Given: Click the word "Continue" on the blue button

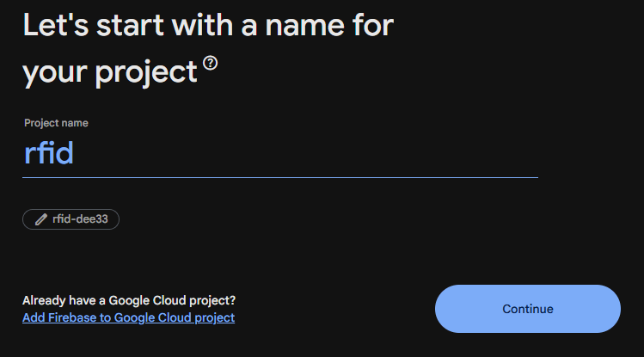Looking at the screenshot, I should (x=527, y=309).
